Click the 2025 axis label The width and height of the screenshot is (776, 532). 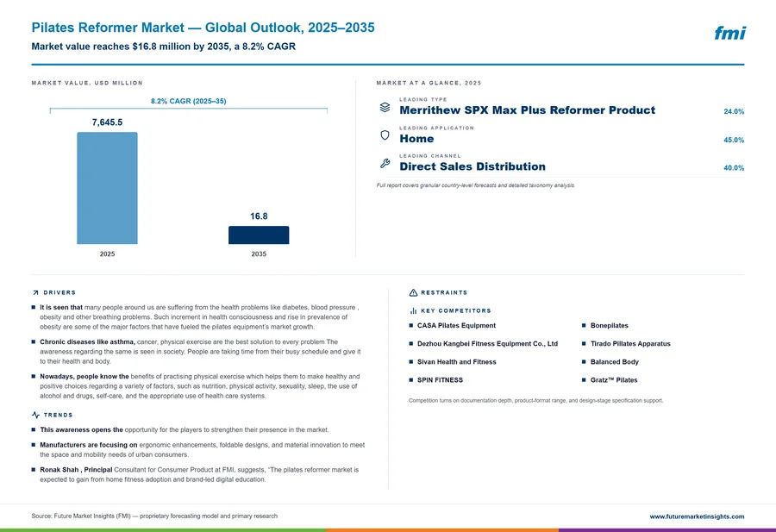point(108,253)
